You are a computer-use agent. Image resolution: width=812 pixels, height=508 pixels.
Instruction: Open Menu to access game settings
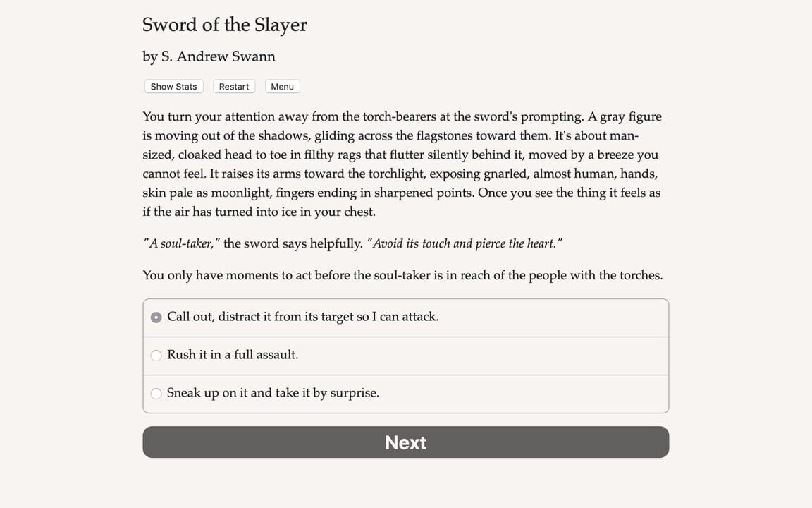tap(282, 86)
